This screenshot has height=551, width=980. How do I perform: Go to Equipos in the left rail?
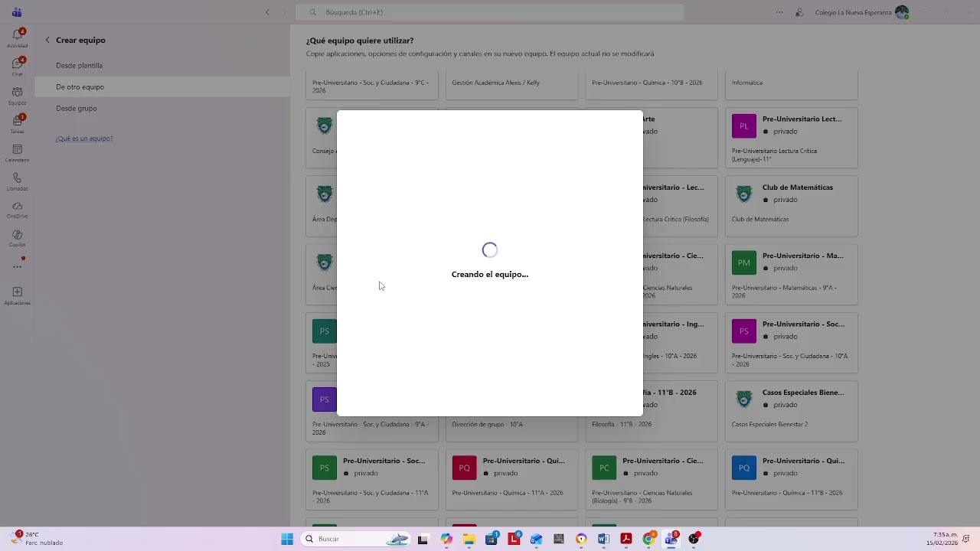tap(17, 95)
